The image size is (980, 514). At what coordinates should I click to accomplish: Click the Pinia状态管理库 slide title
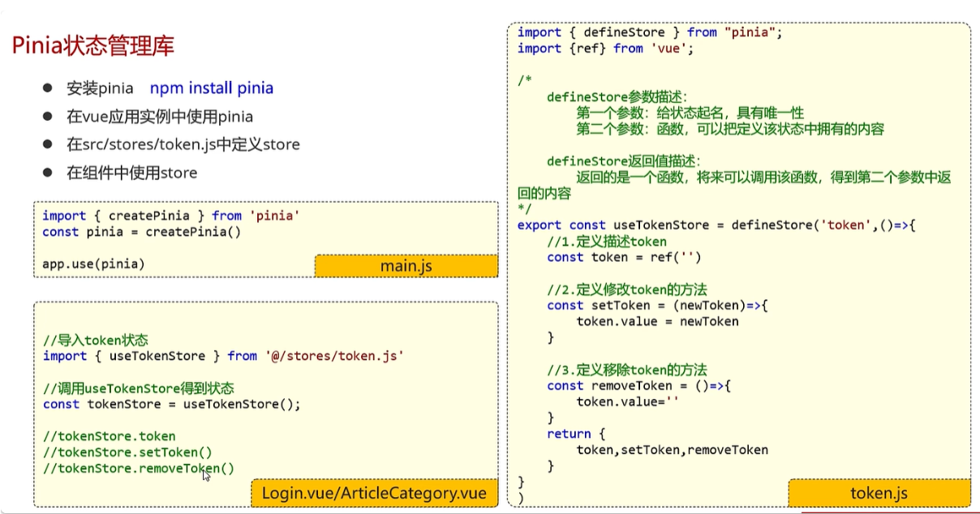(92, 45)
